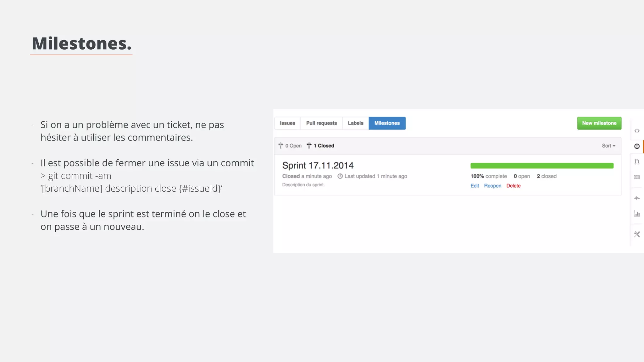Image resolution: width=644 pixels, height=362 pixels.
Task: Click the New milestone button
Action: [x=599, y=123]
